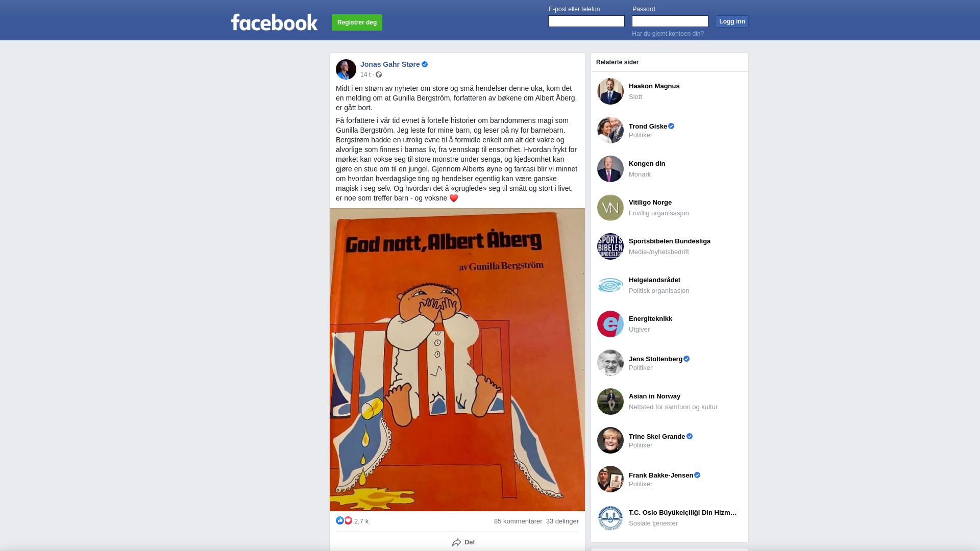
Task: Open Sportsbibelen Bundesliga page logo
Action: point(610,246)
